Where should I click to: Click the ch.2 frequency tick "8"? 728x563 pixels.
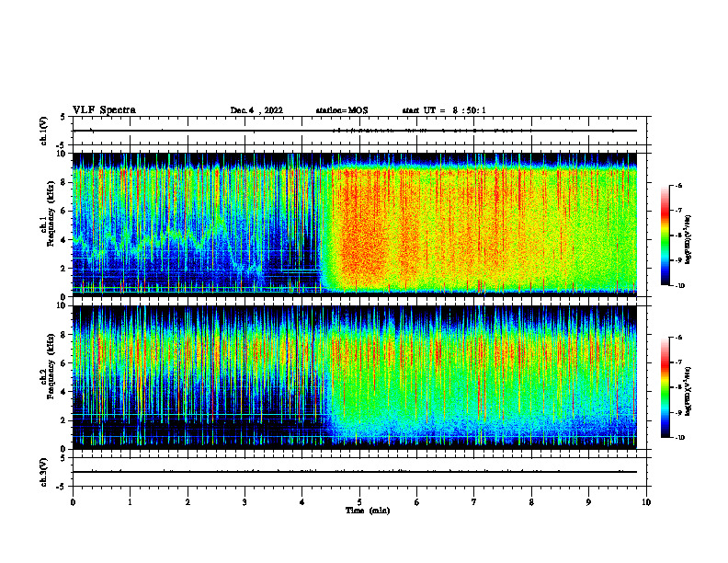tap(64, 335)
